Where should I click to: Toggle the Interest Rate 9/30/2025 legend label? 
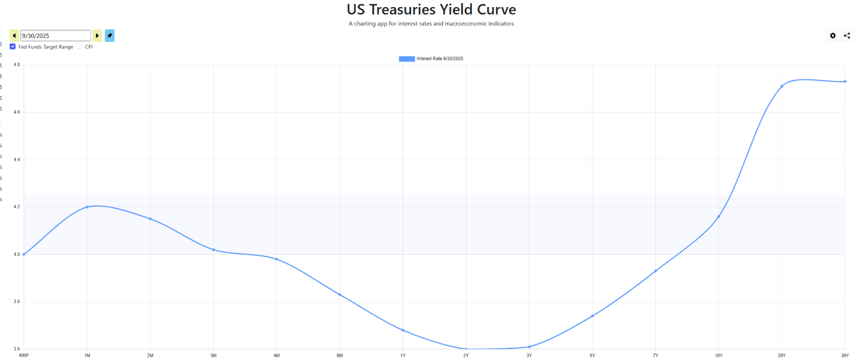pos(439,59)
